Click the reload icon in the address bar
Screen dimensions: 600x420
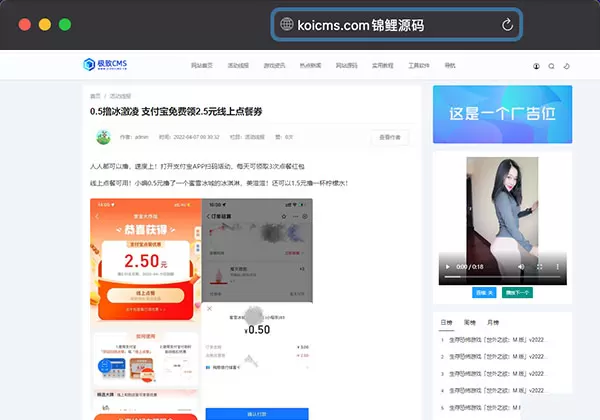coord(507,25)
